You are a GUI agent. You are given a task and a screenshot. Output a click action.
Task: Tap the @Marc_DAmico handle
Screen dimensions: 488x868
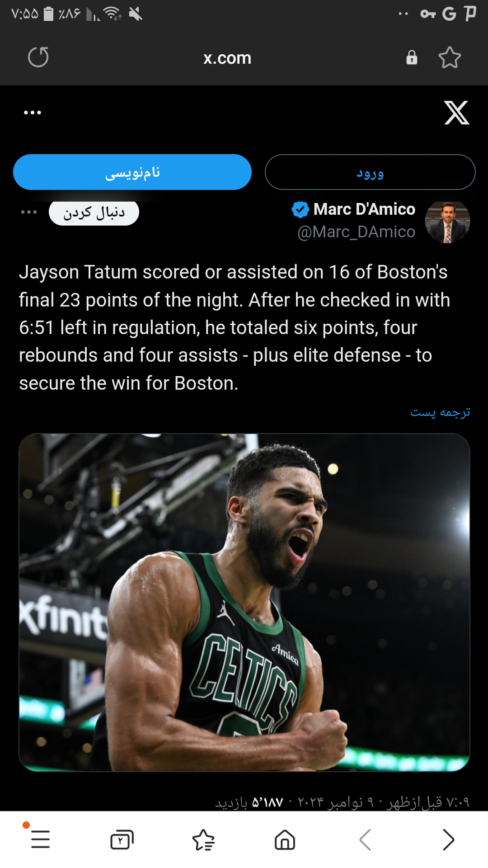[357, 232]
